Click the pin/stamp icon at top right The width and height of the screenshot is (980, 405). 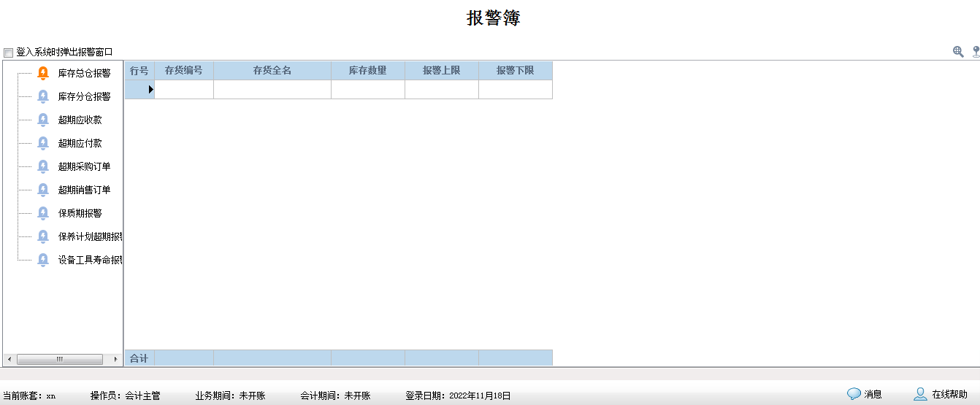(x=976, y=52)
